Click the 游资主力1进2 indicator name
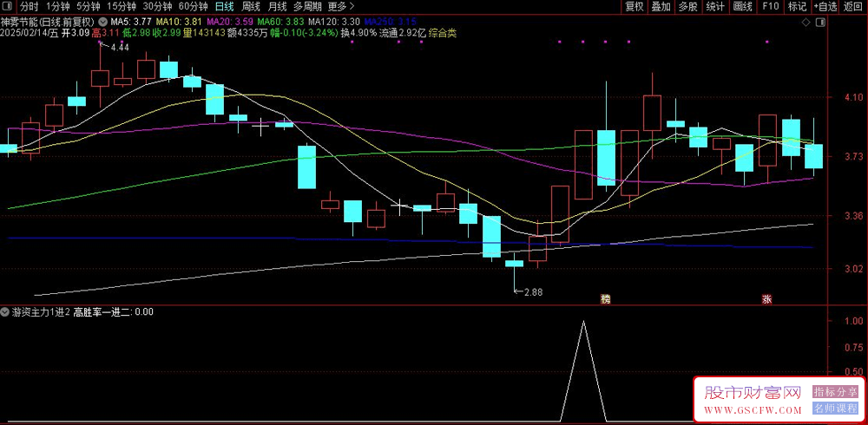 coord(41,312)
